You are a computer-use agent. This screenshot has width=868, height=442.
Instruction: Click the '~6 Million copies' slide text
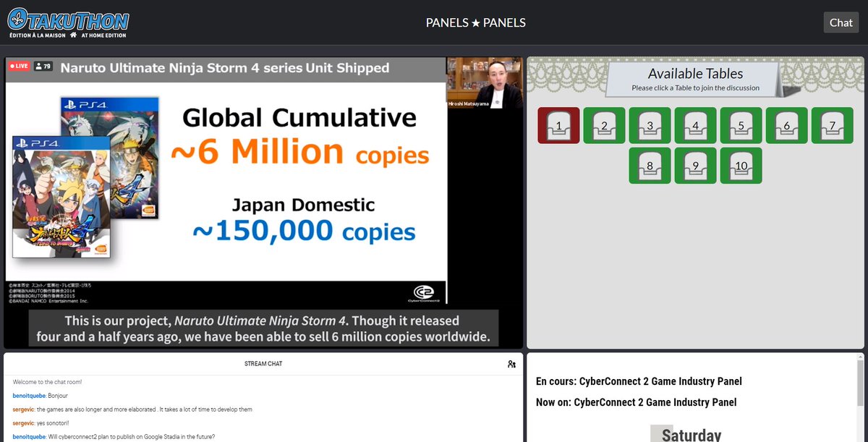point(299,153)
